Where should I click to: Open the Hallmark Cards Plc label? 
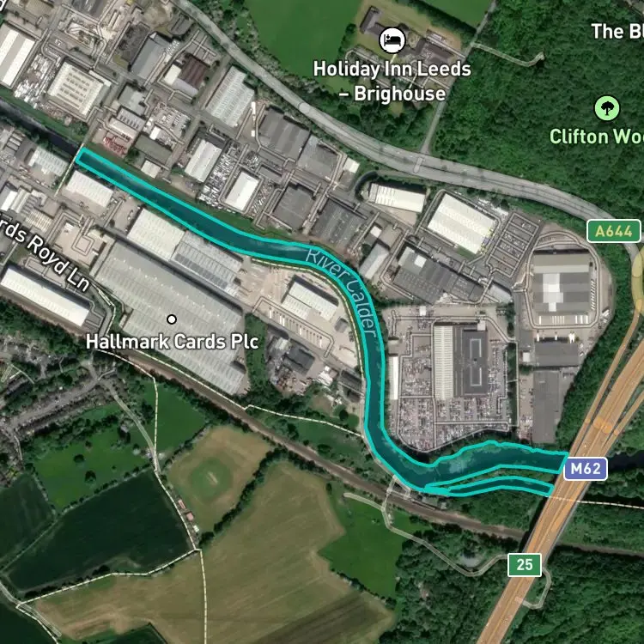click(172, 342)
